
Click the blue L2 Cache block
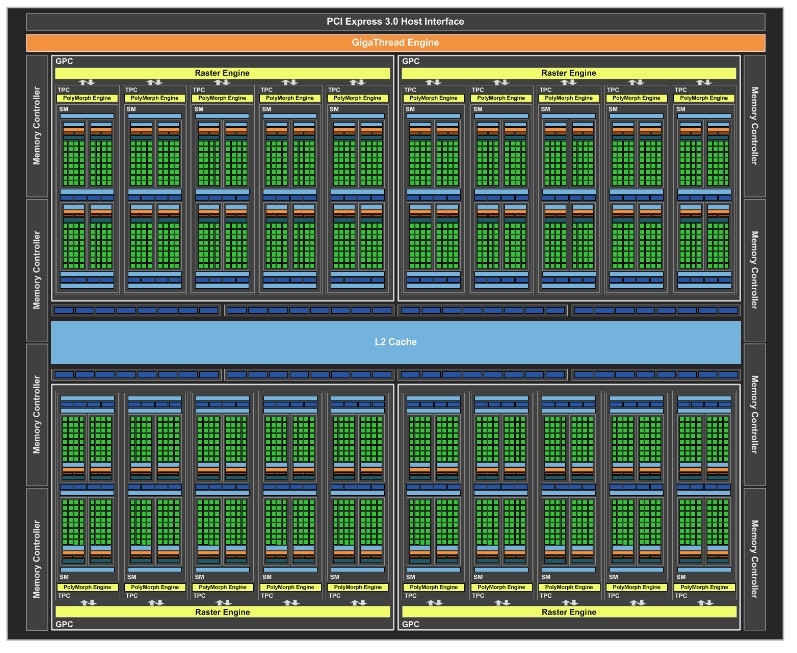(395, 342)
